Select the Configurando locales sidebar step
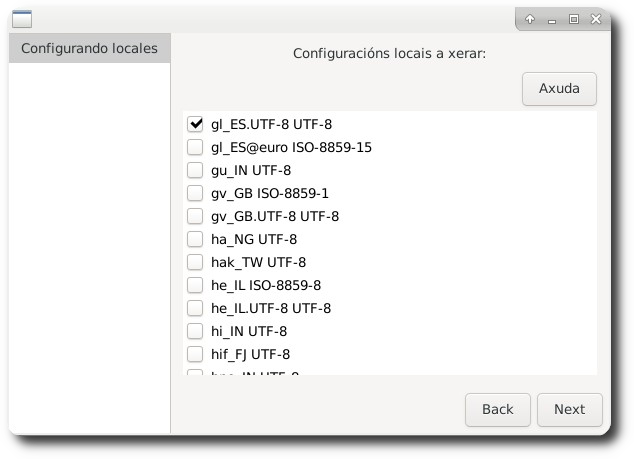This screenshot has width=634, height=459. [x=89, y=48]
